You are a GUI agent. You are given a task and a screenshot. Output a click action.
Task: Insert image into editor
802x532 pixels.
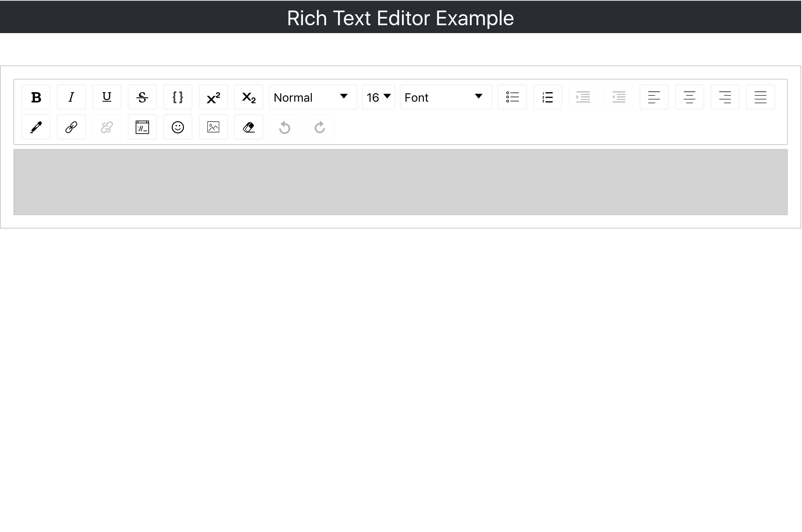pyautogui.click(x=213, y=127)
